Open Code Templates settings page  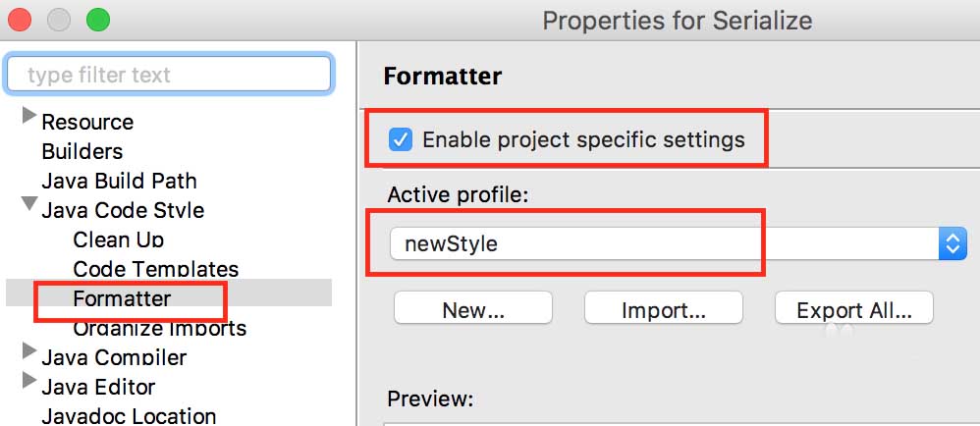155,269
